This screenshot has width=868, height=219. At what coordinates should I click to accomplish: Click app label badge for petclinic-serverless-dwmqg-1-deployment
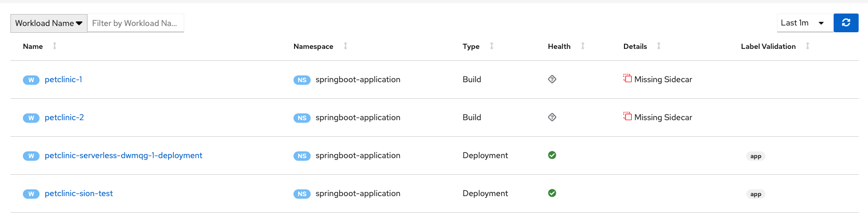(756, 156)
